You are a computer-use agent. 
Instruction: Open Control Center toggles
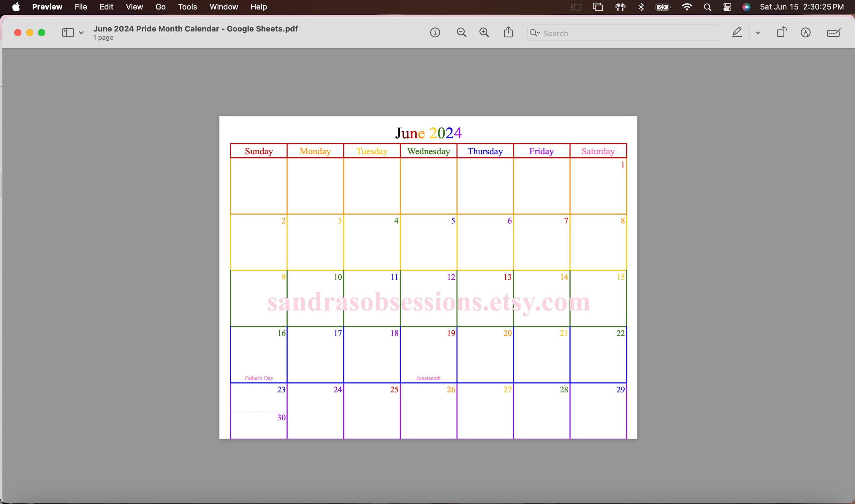coord(727,7)
